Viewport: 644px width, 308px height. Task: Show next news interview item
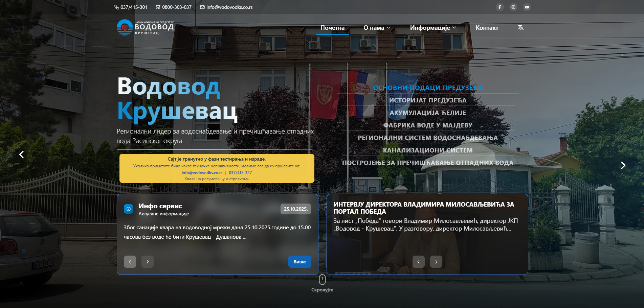[436, 262]
